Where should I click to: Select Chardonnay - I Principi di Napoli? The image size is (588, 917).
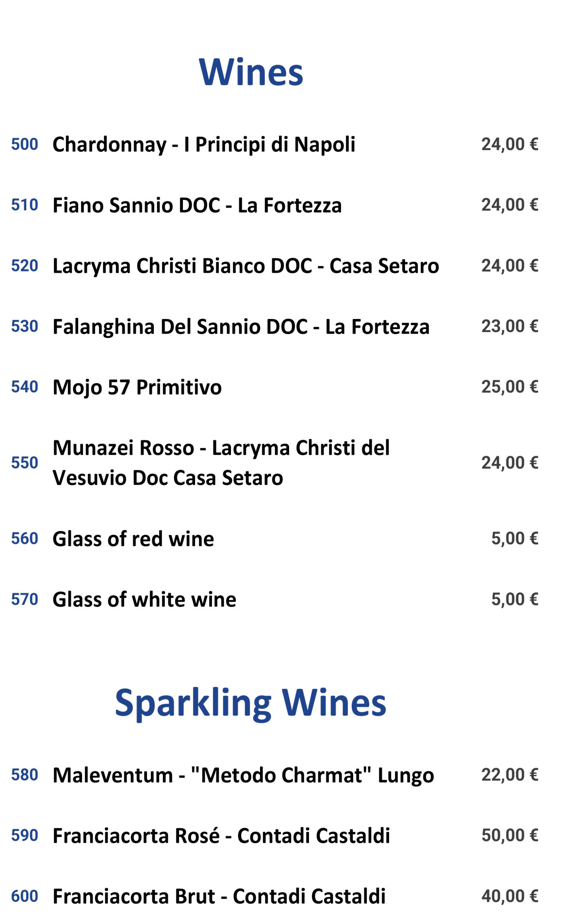click(204, 145)
